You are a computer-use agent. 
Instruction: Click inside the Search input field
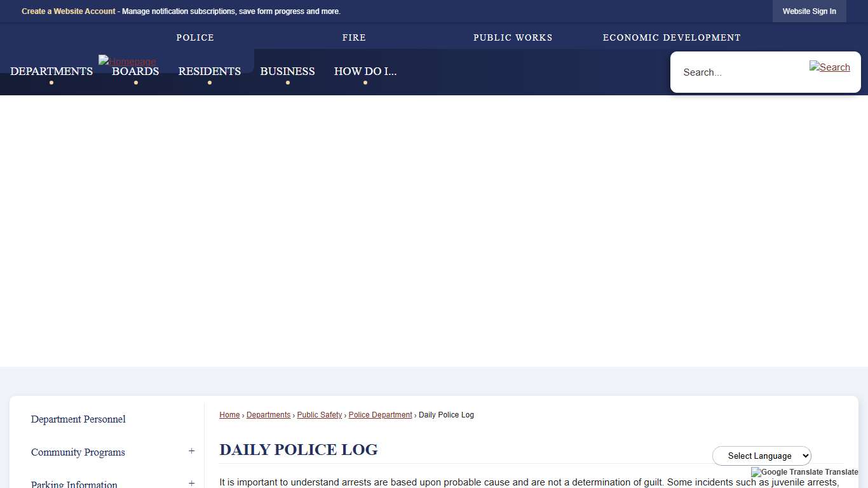tap(731, 72)
